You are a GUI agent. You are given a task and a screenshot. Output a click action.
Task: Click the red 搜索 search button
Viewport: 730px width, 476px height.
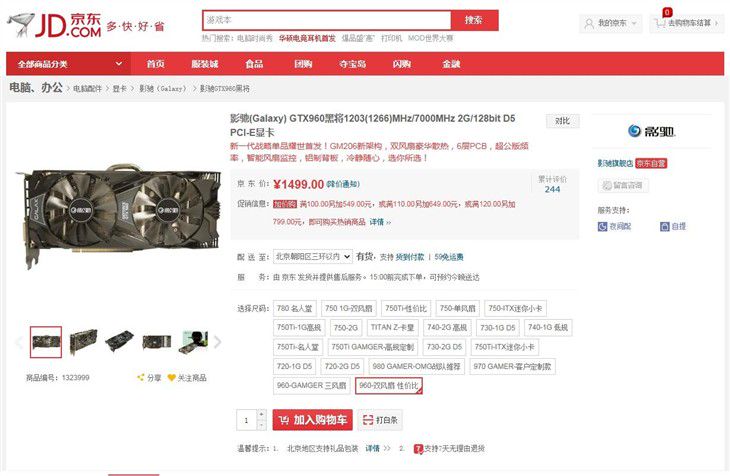click(x=474, y=20)
